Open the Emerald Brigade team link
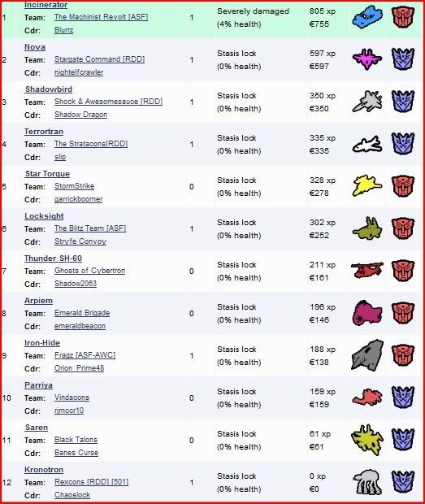425x504 pixels. pos(82,313)
